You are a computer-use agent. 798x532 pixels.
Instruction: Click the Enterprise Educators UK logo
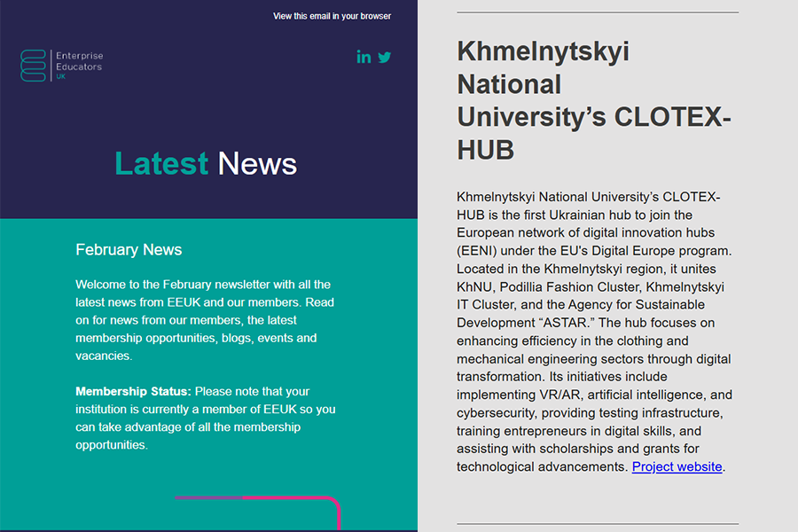pyautogui.click(x=61, y=66)
